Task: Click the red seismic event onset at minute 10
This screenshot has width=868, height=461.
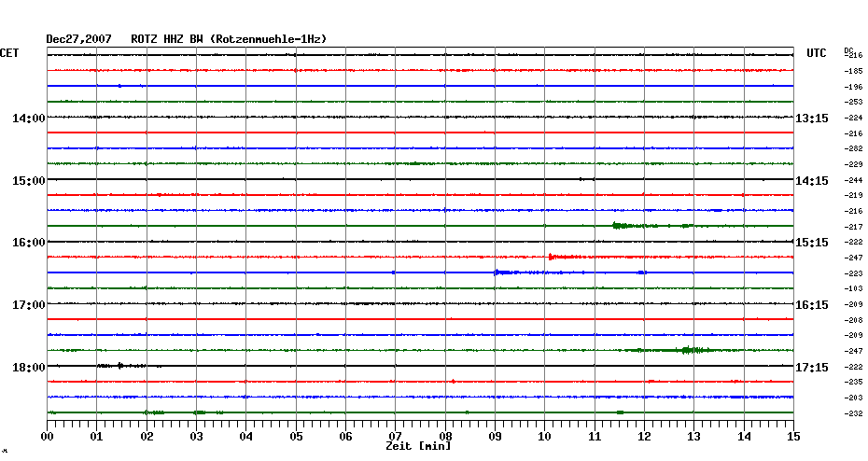Action: tap(551, 257)
